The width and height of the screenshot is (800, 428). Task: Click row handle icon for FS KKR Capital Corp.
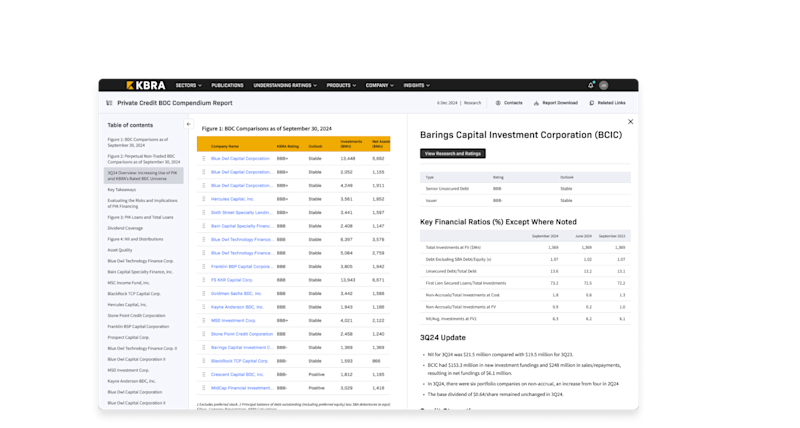tap(204, 280)
